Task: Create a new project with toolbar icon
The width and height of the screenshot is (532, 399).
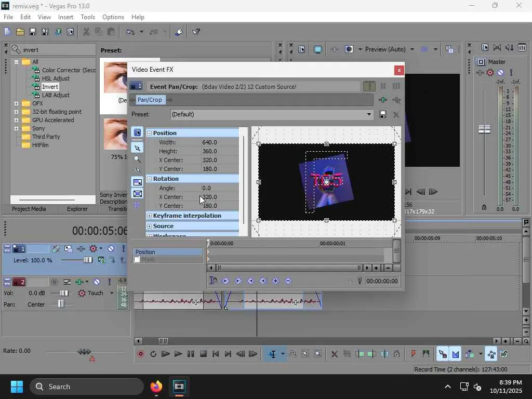Action: pyautogui.click(x=7, y=32)
